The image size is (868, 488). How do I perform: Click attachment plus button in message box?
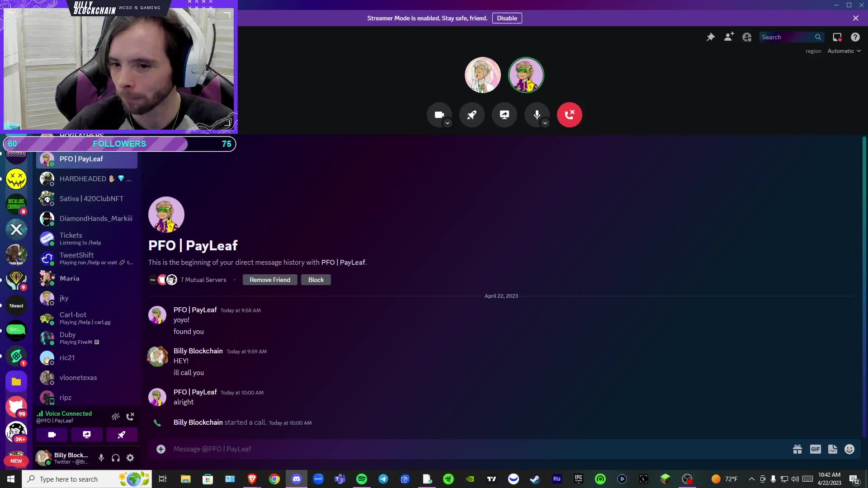click(x=161, y=449)
